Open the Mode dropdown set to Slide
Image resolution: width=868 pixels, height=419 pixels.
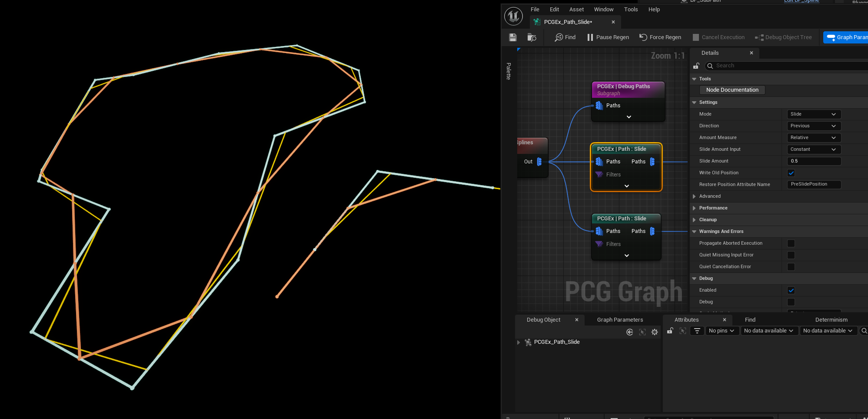point(814,114)
